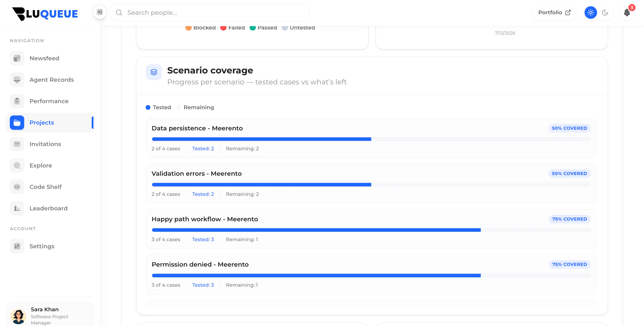644x326 pixels.
Task: Click the Projects folder icon
Action: 17,123
